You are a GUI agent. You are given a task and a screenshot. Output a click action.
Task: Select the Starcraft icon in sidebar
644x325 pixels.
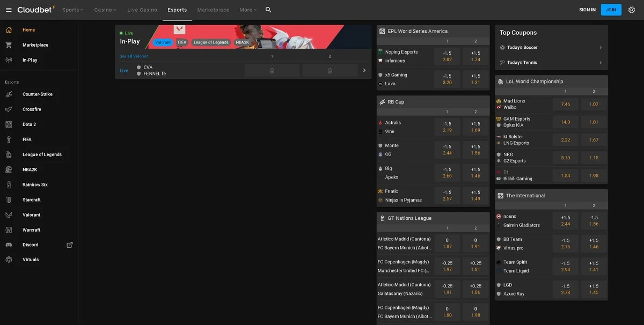click(x=9, y=200)
